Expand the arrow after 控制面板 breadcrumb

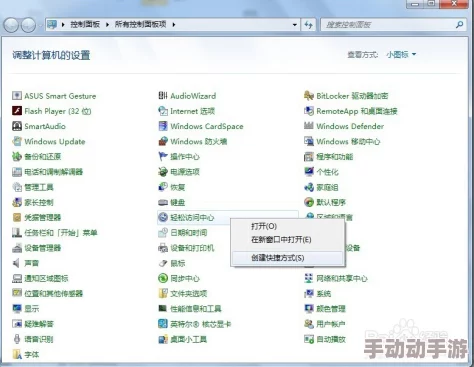(x=107, y=24)
